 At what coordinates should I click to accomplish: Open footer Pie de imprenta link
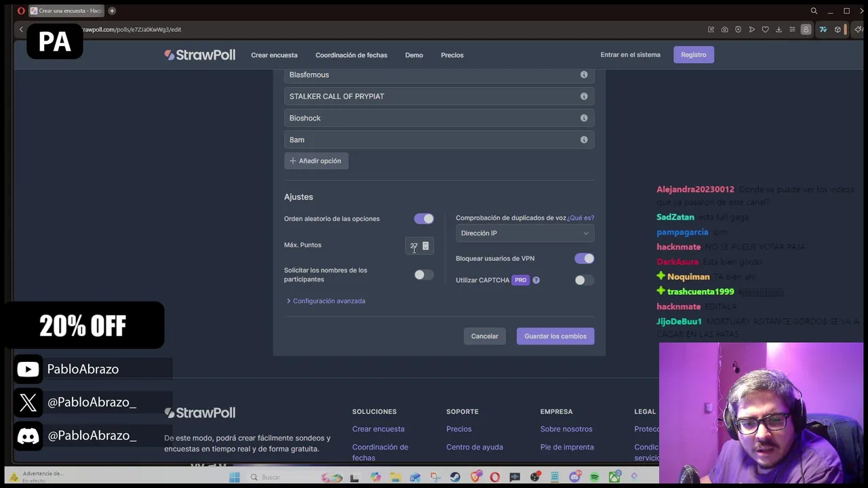coord(567,447)
